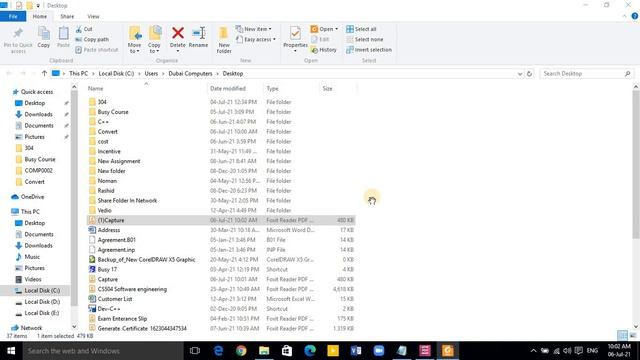Image resolution: width=640 pixels, height=360 pixels.
Task: Select Network in navigation pane
Action: 31,328
